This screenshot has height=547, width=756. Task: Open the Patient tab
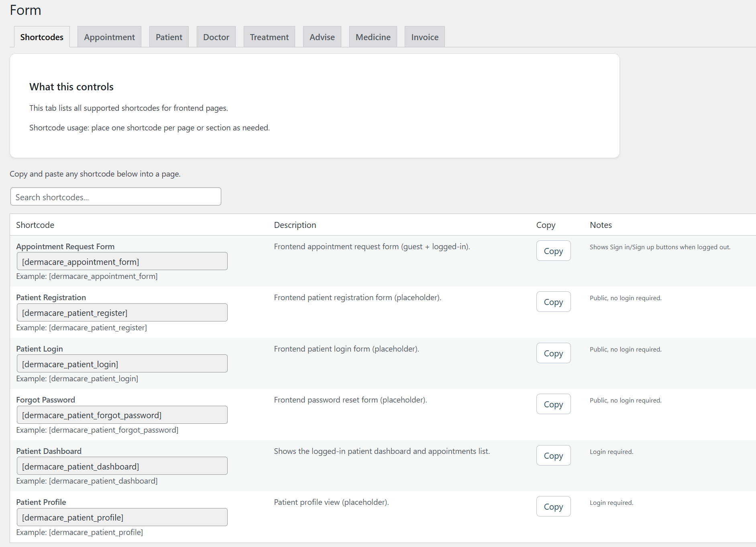tap(169, 37)
